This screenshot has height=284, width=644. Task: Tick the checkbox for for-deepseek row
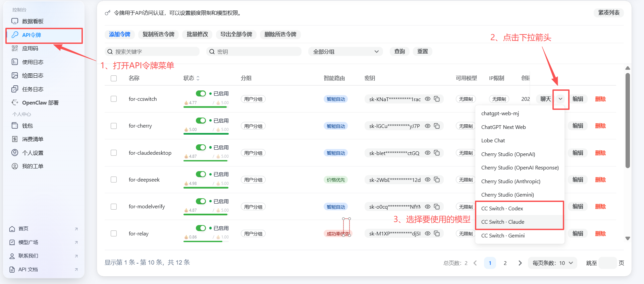point(114,180)
